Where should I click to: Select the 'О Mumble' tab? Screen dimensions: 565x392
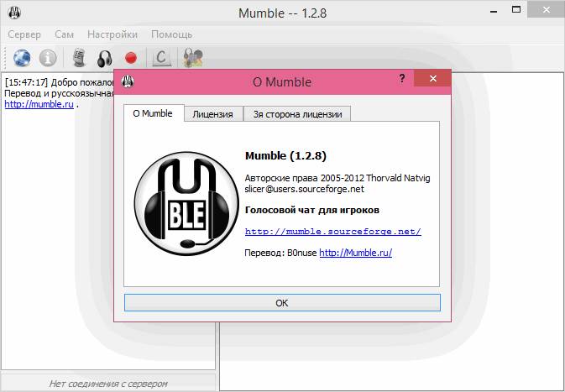pos(153,113)
